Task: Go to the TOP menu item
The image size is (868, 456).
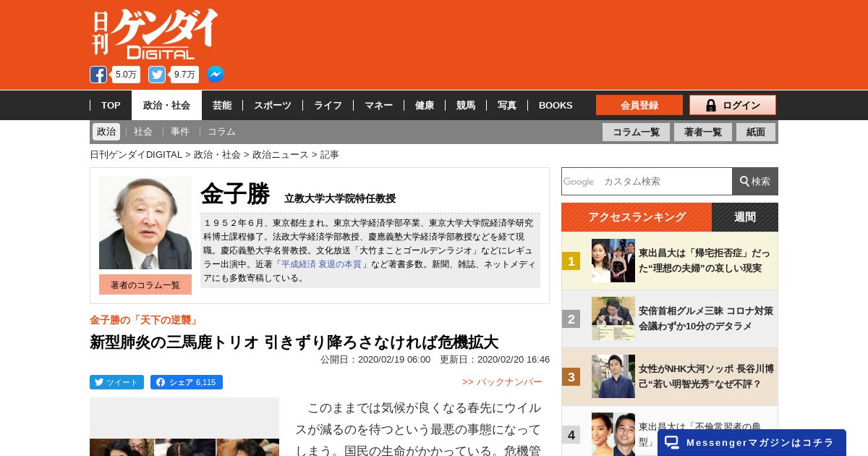Action: tap(111, 105)
